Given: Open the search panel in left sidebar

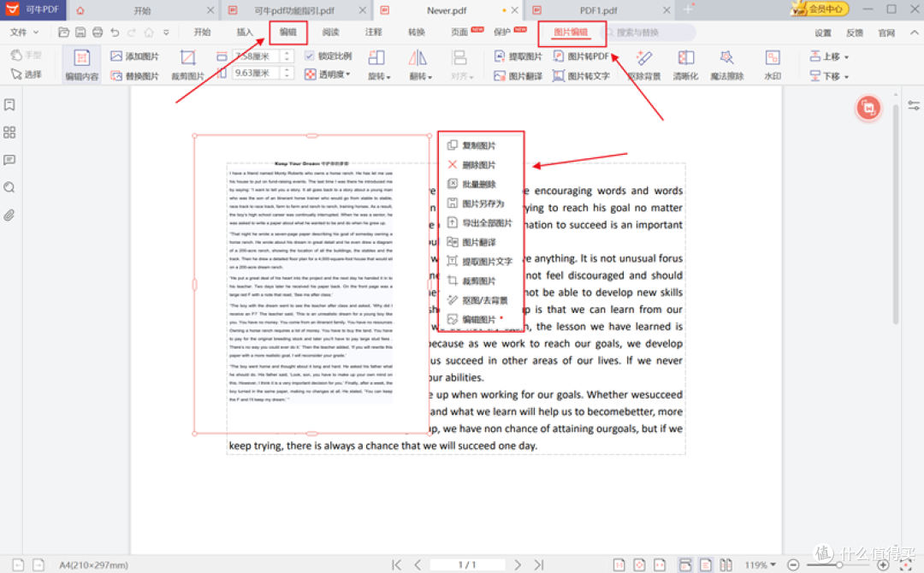Looking at the screenshot, I should pyautogui.click(x=9, y=187).
